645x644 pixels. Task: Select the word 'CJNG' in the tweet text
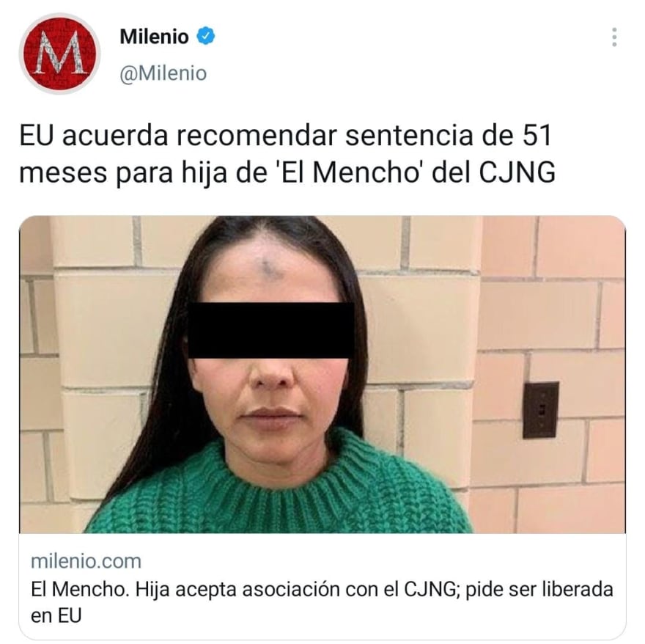(x=517, y=172)
